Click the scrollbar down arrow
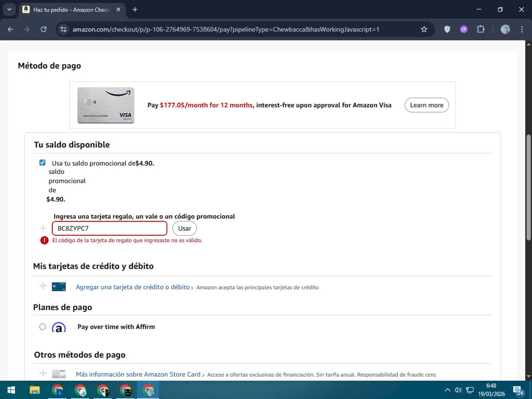 528,376
